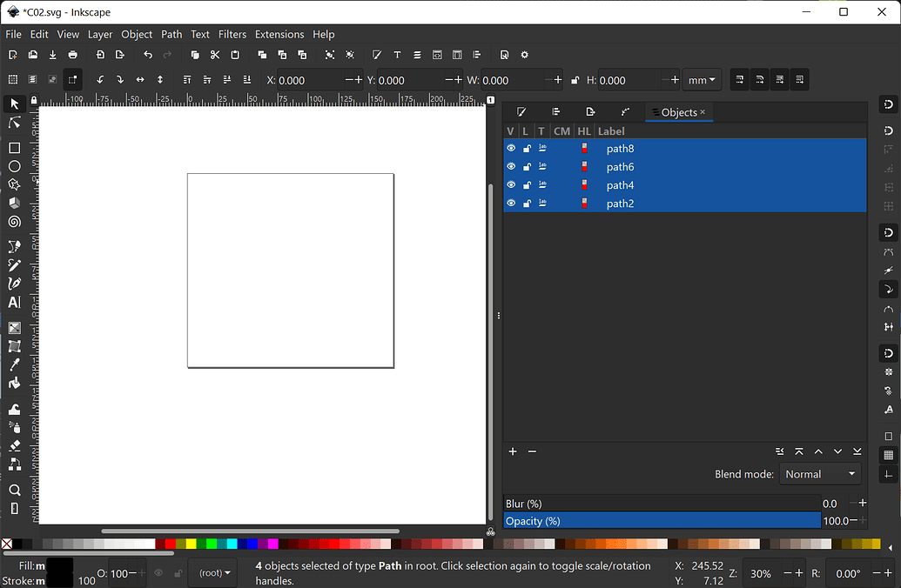Click the add new item plus button
The image size is (901, 588).
pyautogui.click(x=512, y=451)
